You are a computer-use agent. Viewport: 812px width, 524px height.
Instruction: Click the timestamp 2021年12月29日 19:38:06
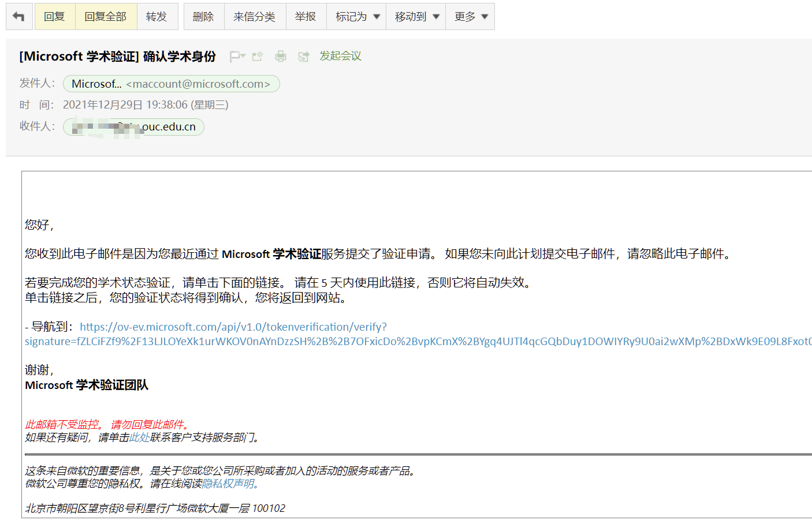[146, 105]
